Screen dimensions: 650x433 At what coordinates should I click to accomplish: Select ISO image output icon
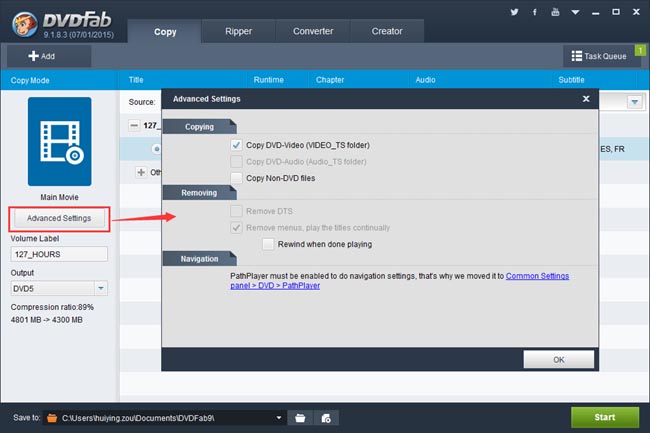[x=326, y=418]
